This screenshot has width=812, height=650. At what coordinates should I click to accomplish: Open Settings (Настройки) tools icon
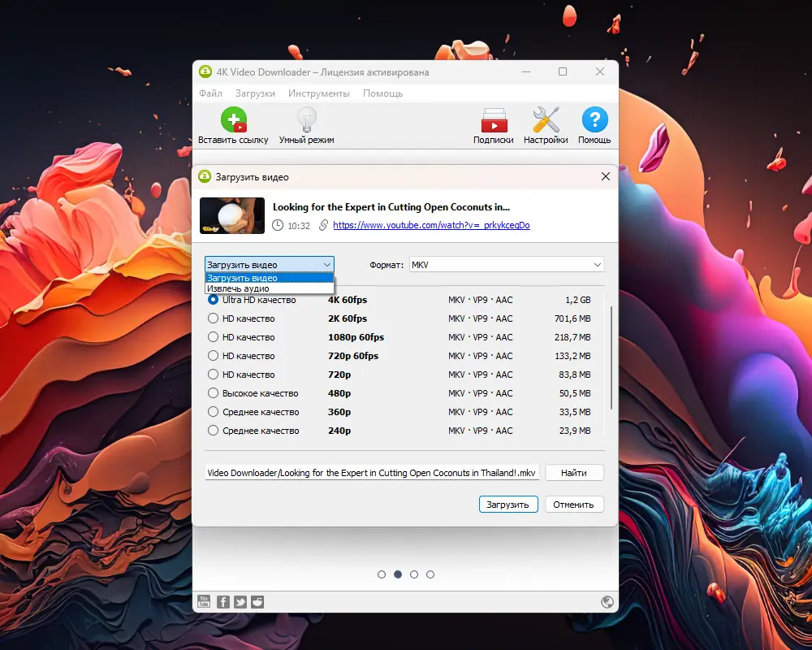546,119
